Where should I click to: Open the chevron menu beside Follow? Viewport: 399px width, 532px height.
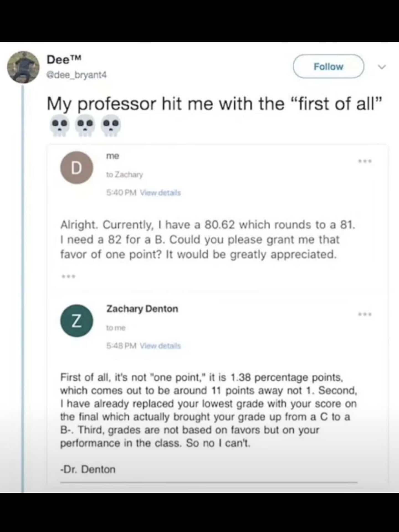coord(382,67)
